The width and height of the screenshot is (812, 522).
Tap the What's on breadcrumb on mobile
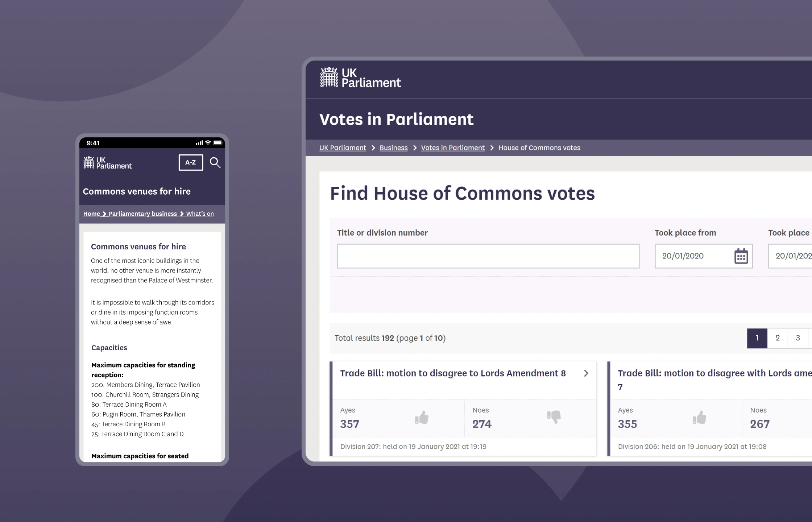point(200,214)
